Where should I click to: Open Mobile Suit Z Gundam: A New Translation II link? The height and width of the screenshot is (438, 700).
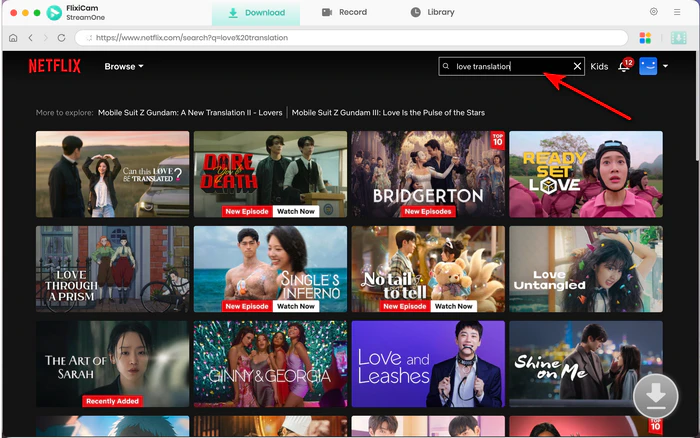(x=190, y=113)
